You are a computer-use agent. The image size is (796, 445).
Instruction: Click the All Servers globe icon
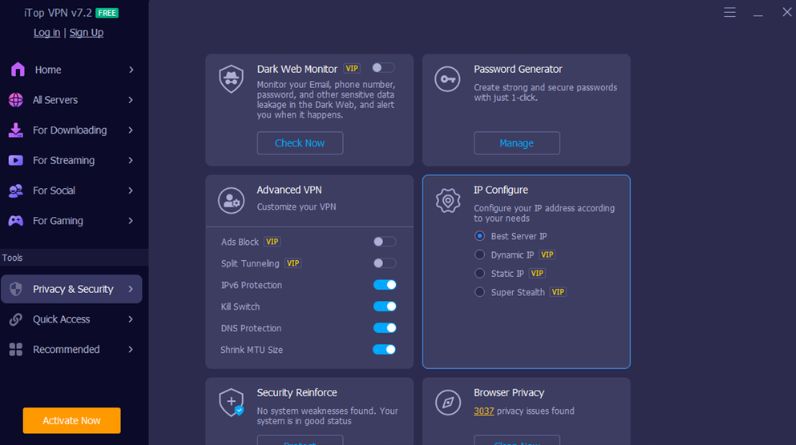(16, 100)
